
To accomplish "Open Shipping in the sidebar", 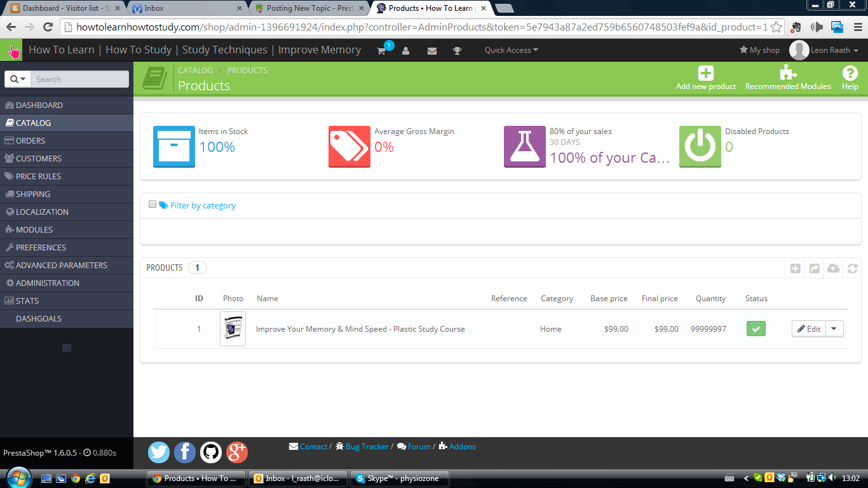I will [67, 194].
